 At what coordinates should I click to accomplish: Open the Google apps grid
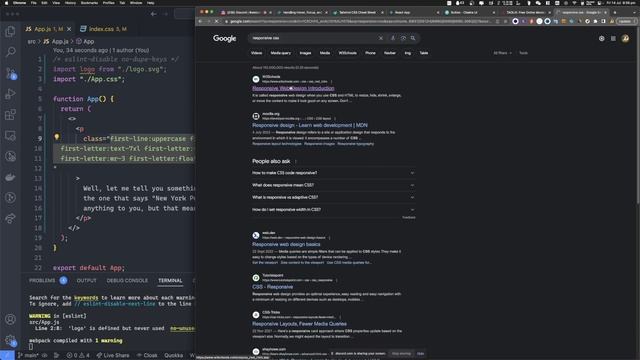tap(613, 38)
